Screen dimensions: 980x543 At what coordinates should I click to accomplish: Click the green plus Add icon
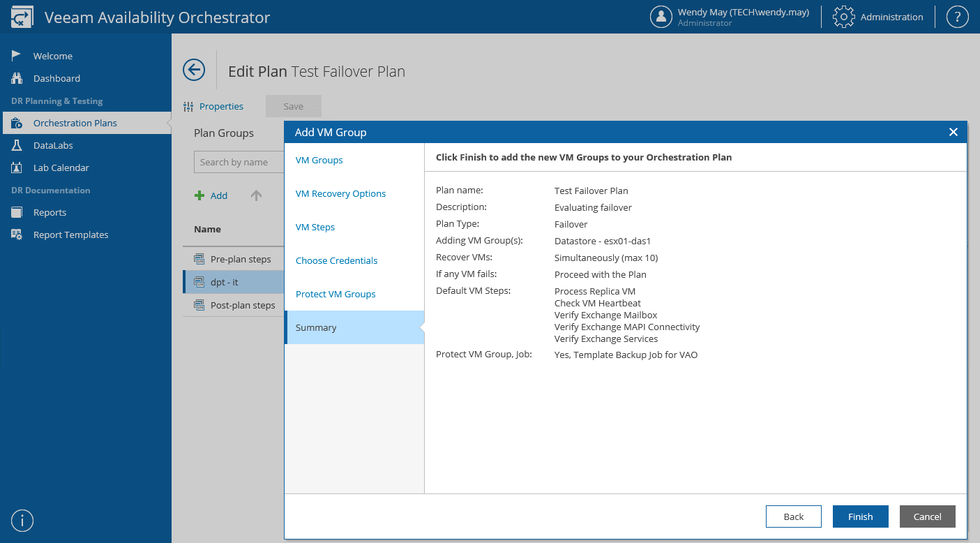[199, 196]
